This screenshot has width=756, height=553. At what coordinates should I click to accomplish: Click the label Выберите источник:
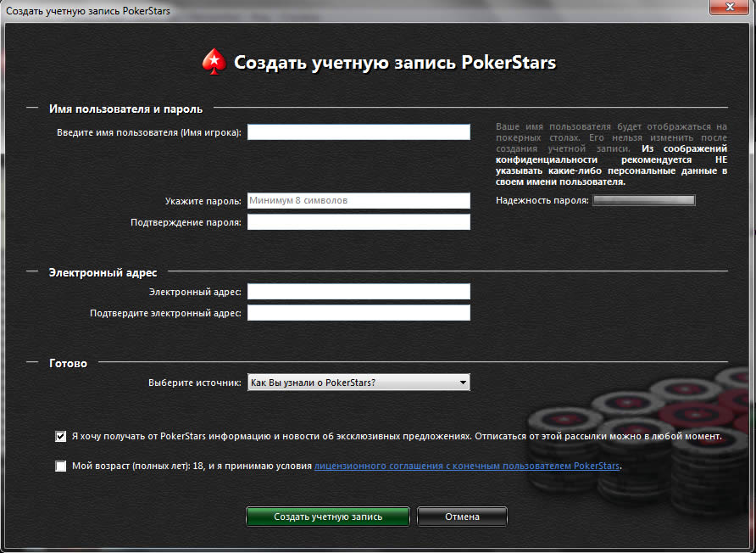(195, 383)
